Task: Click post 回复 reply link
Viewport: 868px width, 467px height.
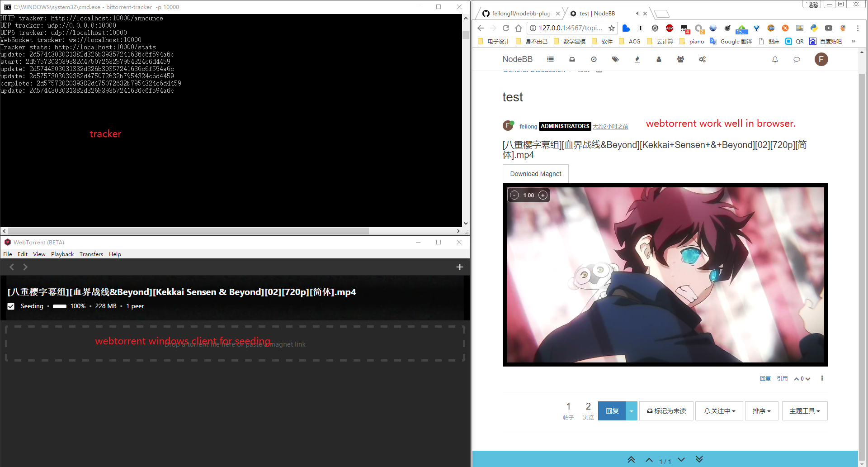Action: (765, 379)
